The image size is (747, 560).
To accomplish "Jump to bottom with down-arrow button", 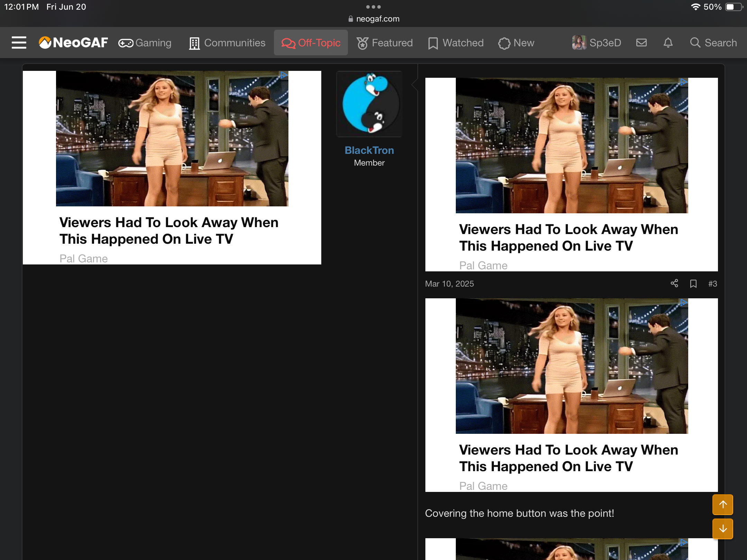I will point(722,529).
